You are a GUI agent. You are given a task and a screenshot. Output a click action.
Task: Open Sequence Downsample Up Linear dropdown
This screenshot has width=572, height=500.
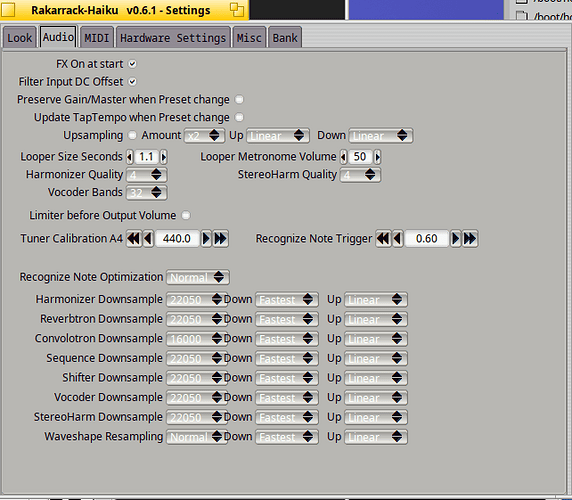[376, 359]
